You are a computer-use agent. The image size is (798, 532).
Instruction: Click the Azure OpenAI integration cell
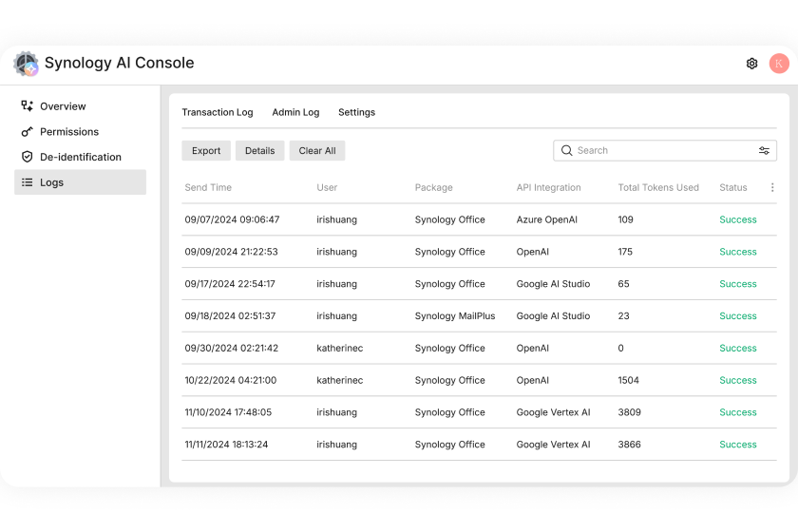click(546, 219)
